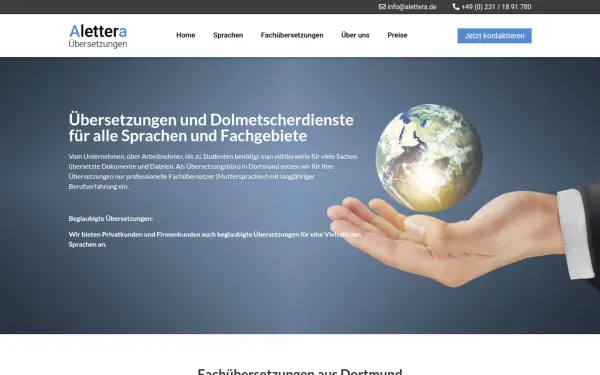600x375 pixels.
Task: Go to the Home menu item
Action: tap(186, 35)
